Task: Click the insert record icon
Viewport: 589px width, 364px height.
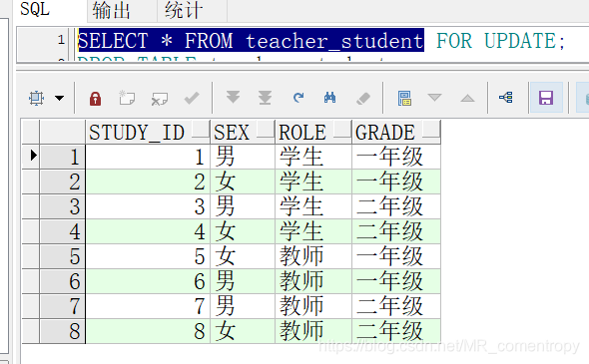Action: click(127, 98)
